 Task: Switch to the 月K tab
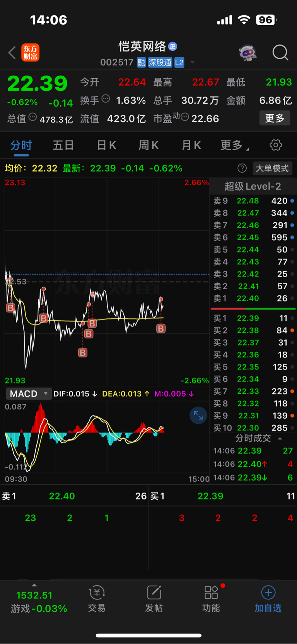pos(191,146)
